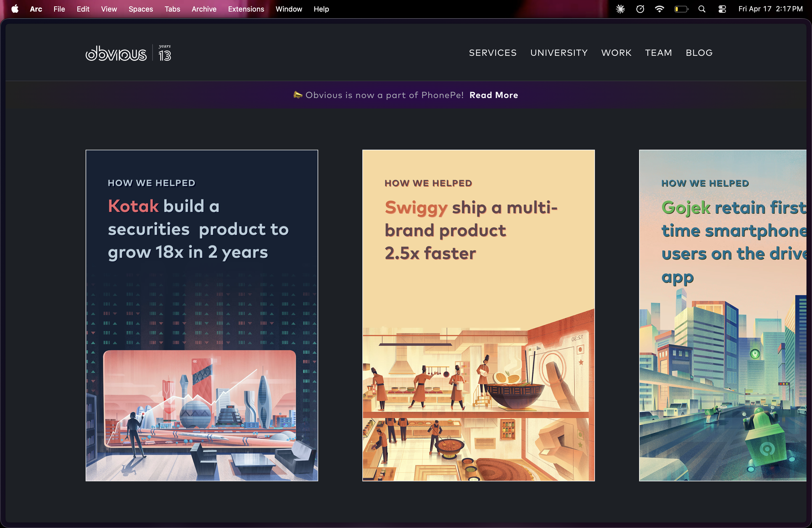This screenshot has height=528, width=812.
Task: Navigate to University section
Action: (559, 53)
